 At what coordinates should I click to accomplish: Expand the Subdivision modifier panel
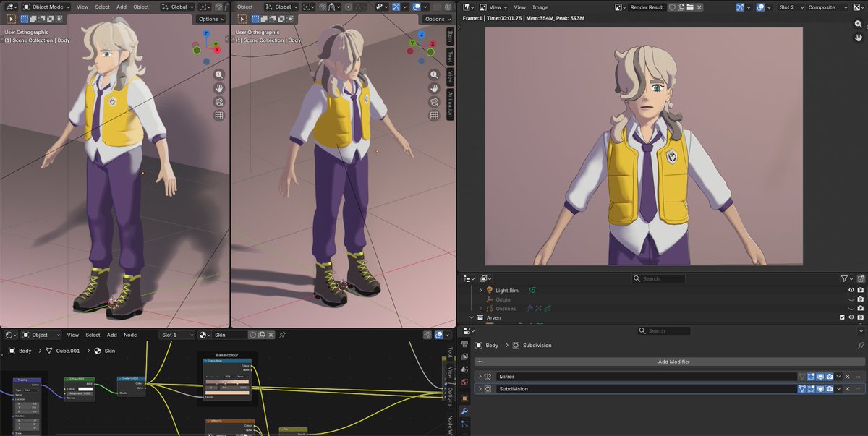pyautogui.click(x=480, y=389)
